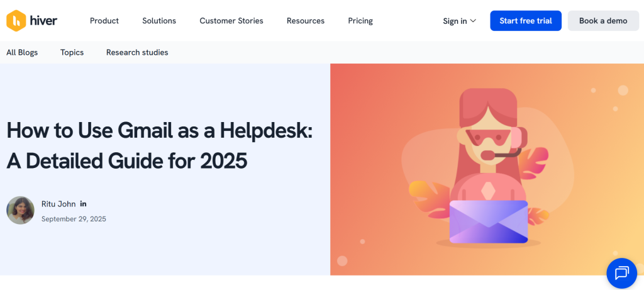Click the Hiver logo icon
Image resolution: width=644 pixels, height=290 pixels.
pos(16,21)
